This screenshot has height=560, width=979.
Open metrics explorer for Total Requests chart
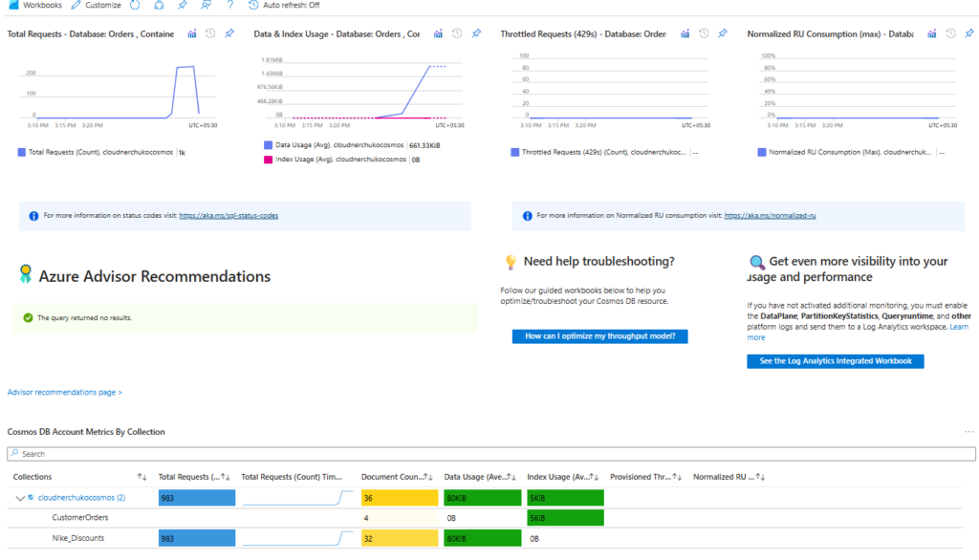coord(192,33)
